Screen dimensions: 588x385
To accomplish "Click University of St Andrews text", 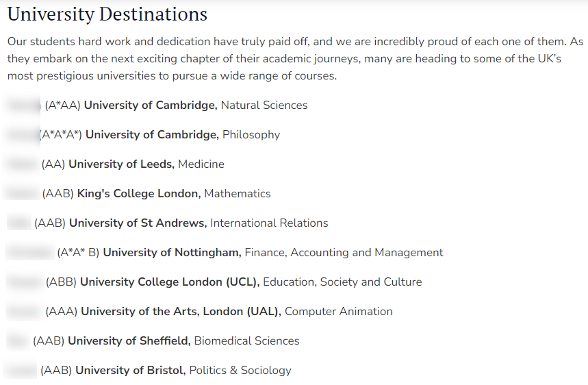I will 138,223.
